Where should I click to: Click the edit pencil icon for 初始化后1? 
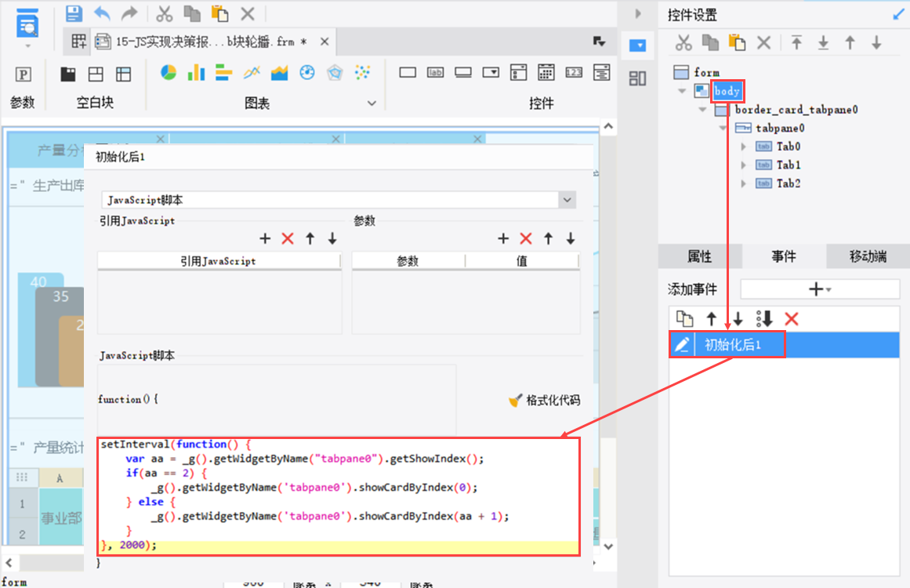682,345
